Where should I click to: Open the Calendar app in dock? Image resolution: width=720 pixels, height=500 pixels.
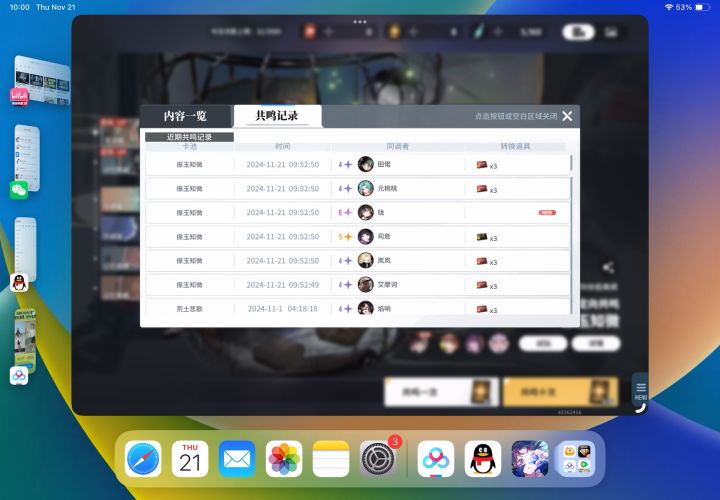(x=190, y=459)
